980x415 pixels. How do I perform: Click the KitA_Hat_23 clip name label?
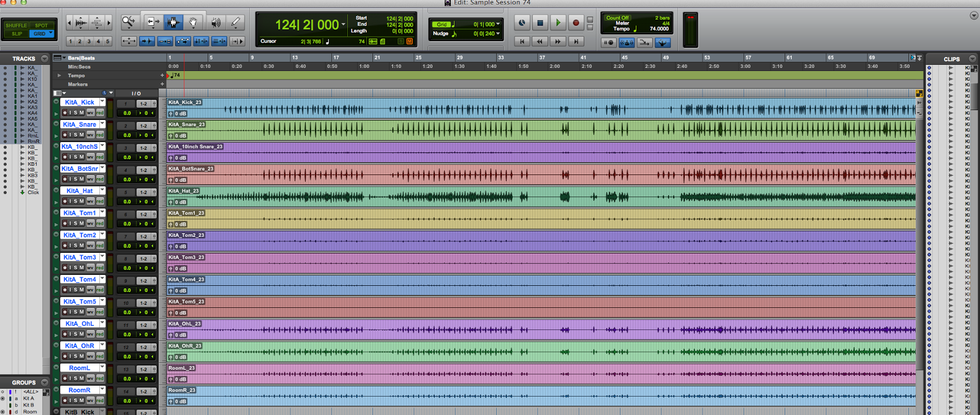(184, 191)
